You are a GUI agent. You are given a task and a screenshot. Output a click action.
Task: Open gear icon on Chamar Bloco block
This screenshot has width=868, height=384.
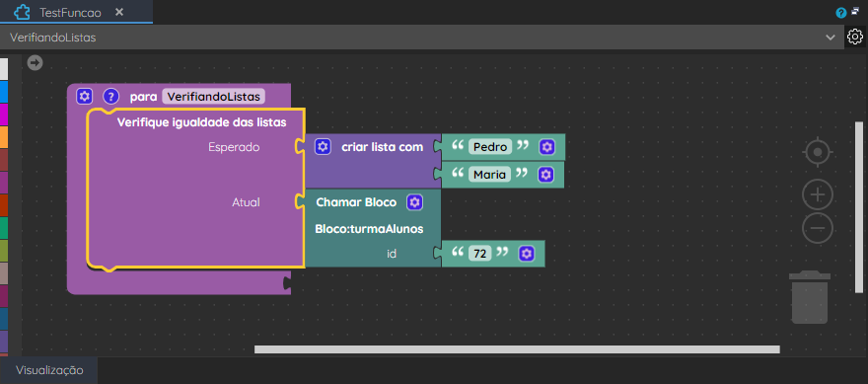(414, 202)
